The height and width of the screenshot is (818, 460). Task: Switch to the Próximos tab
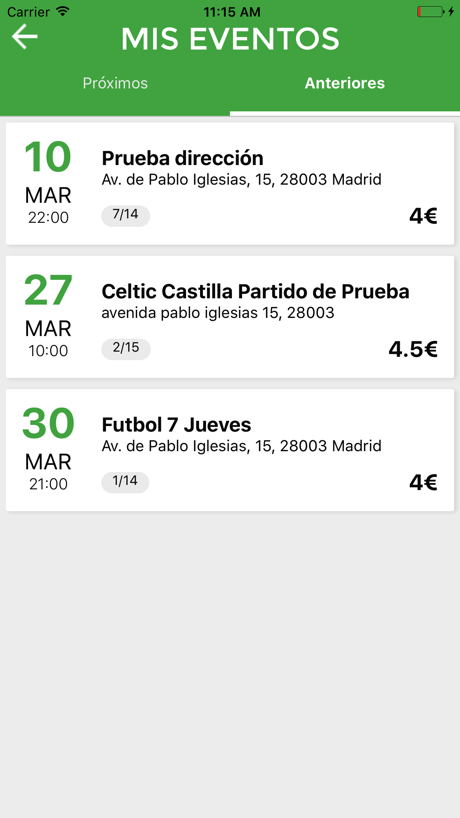click(x=115, y=83)
